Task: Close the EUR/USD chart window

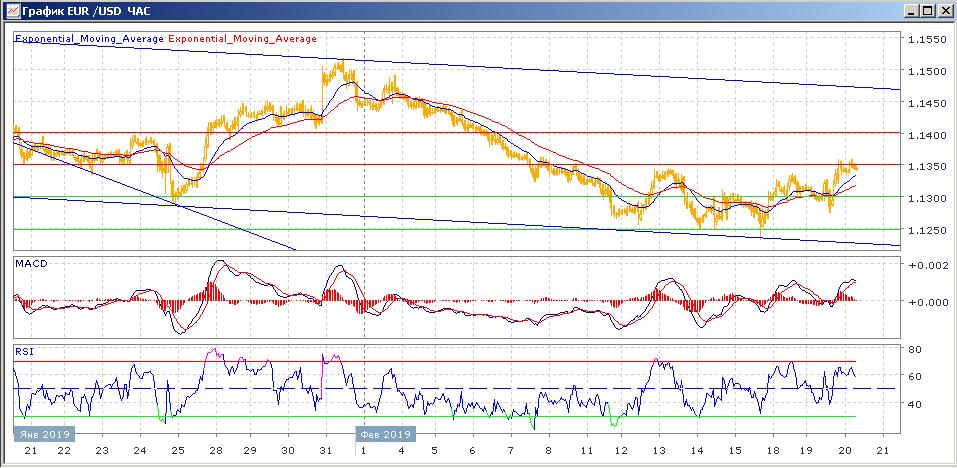Action: pos(943,10)
